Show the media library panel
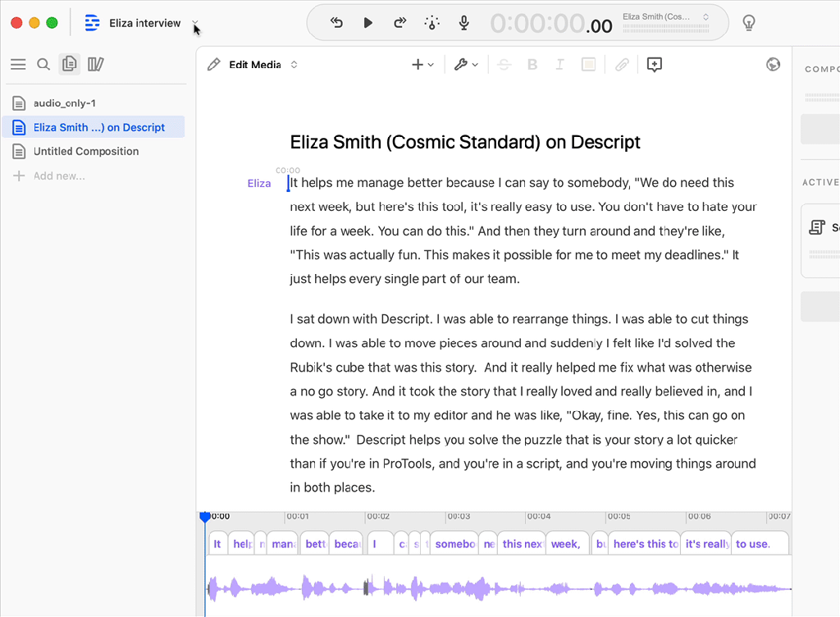This screenshot has height=617, width=840. 96,65
